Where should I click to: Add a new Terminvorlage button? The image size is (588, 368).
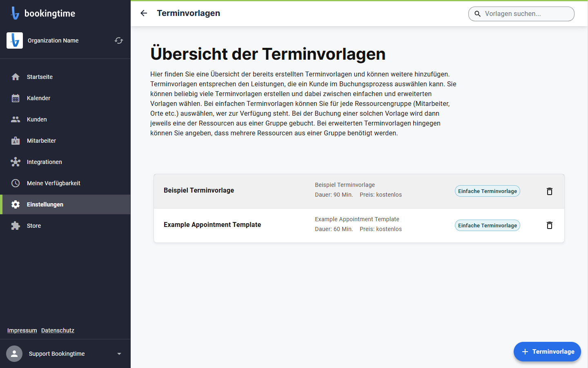547,352
